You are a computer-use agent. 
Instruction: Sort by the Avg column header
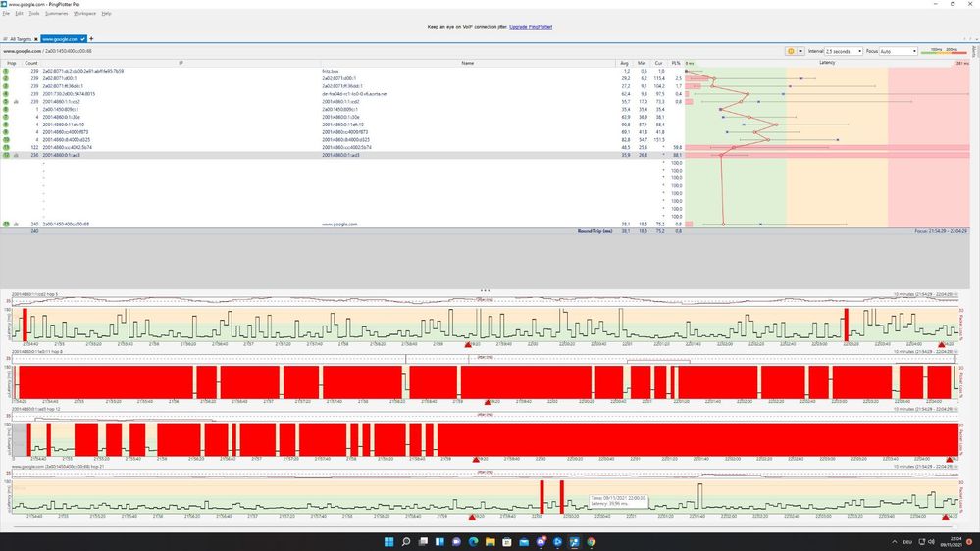[624, 63]
